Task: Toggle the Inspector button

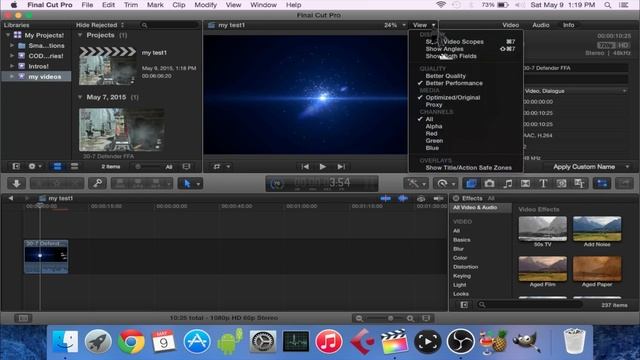Action: click(x=602, y=184)
